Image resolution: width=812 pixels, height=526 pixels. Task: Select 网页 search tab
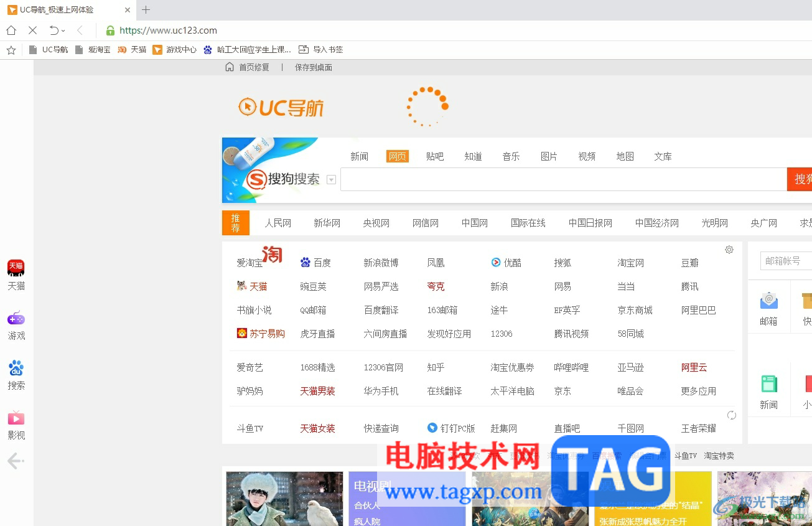398,156
